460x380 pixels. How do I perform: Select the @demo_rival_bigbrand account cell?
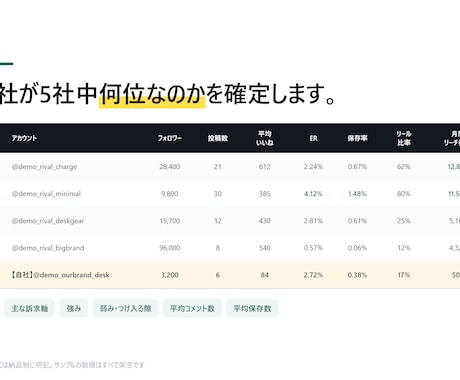coord(48,248)
